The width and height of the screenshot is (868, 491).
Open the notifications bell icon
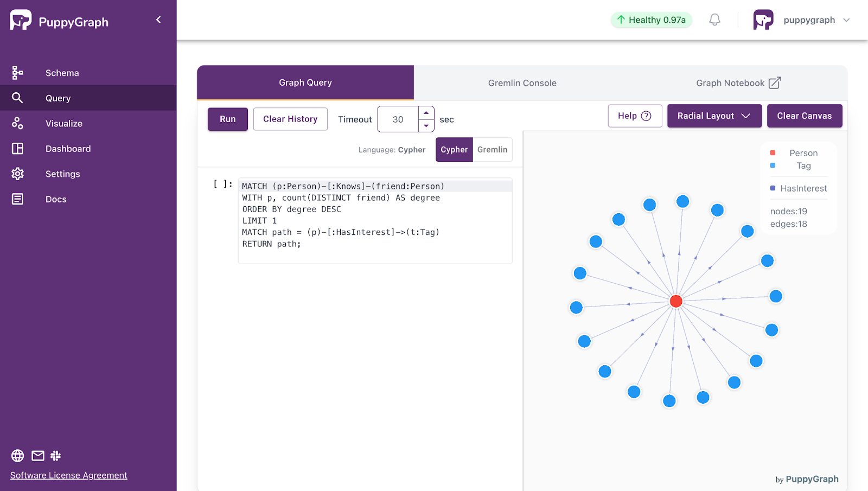[714, 20]
